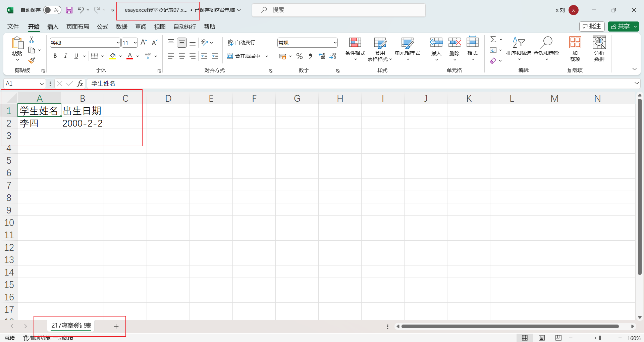Click the Cut scissors icon

coord(32,40)
